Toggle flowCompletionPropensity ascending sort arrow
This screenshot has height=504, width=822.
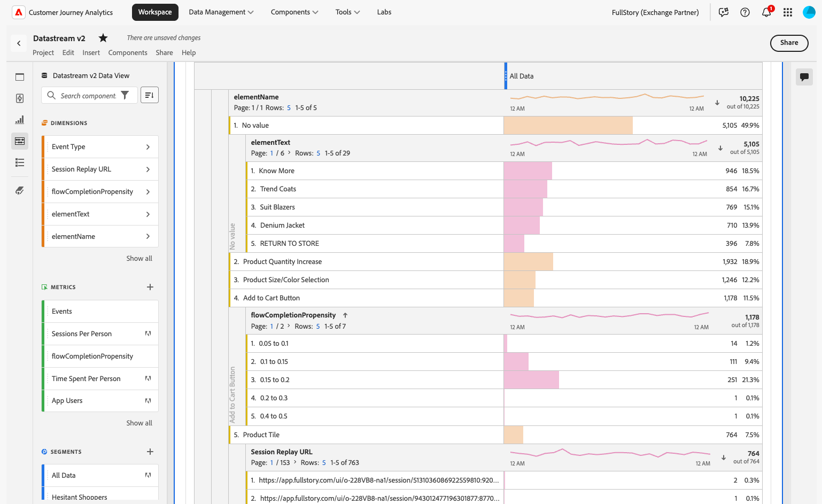pos(345,315)
